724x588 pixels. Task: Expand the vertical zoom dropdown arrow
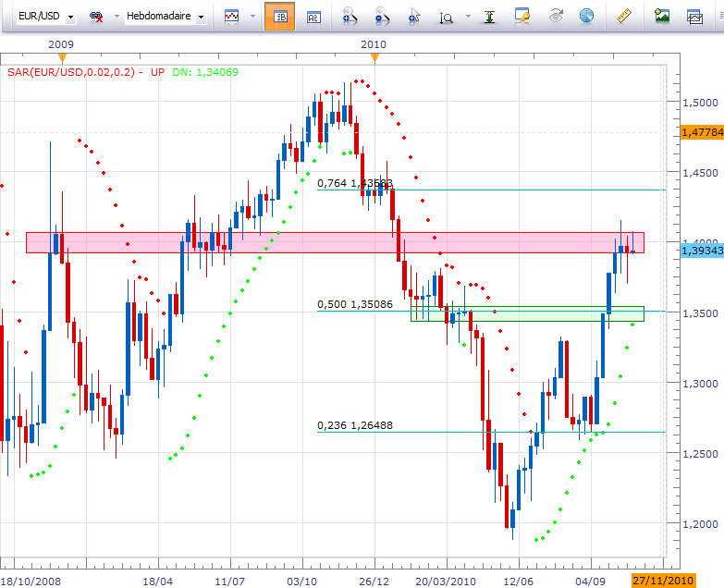coord(468,16)
